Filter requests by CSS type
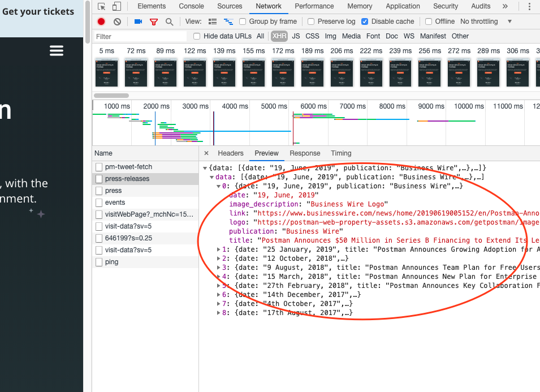The image size is (540, 392). coord(312,36)
